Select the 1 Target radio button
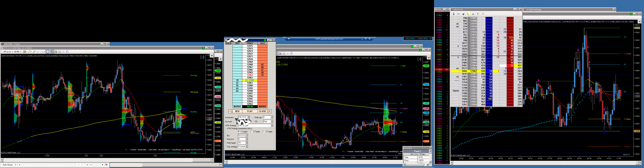This screenshot has width=644, height=168. click(x=239, y=132)
